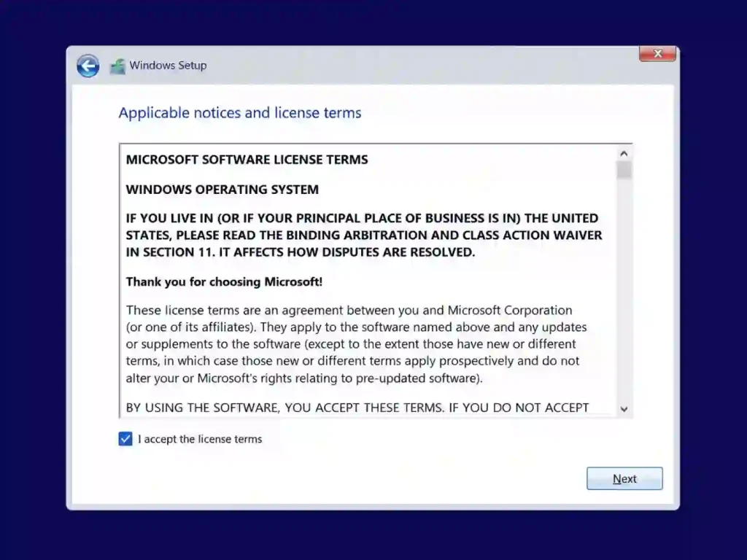Viewport: 747px width, 560px height.
Task: Click the "I accept the license terms" label
Action: point(200,439)
